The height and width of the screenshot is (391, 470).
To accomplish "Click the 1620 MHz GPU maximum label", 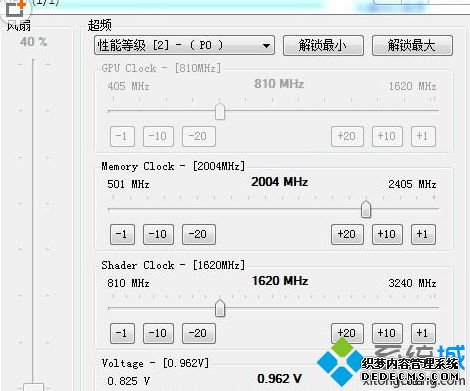I will coord(412,86).
